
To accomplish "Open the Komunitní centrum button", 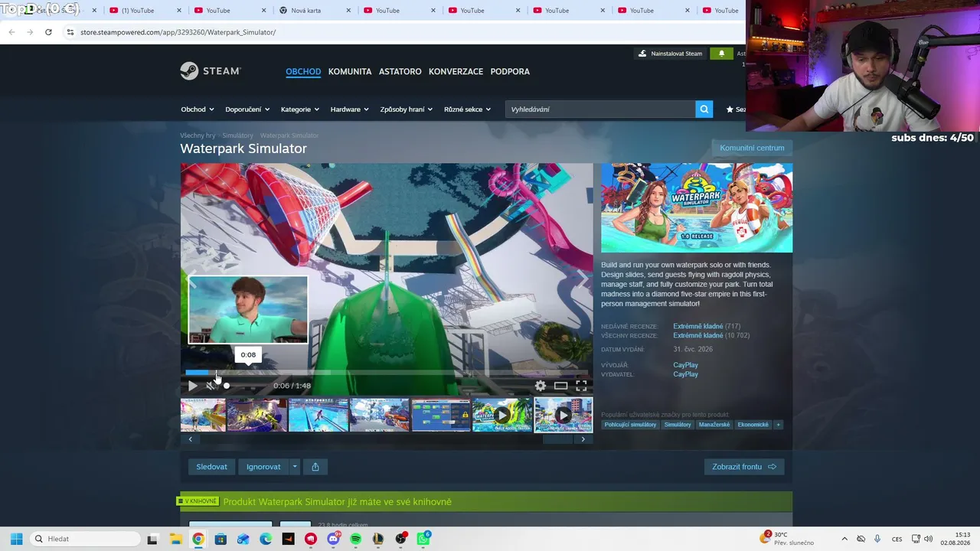I will 752,148.
